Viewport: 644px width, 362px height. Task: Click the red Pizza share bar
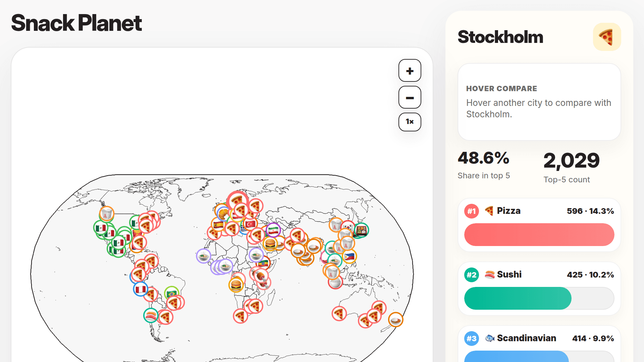click(x=539, y=235)
